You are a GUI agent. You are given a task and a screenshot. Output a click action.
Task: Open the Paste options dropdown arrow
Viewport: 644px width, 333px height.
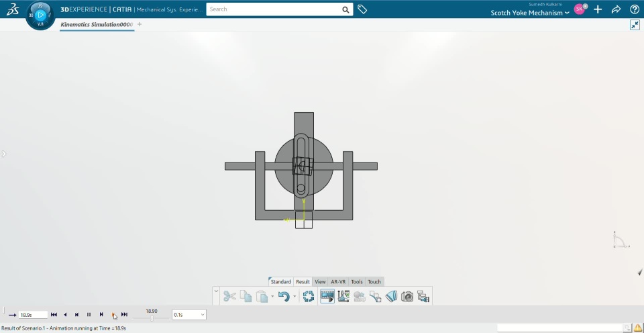coord(272,297)
